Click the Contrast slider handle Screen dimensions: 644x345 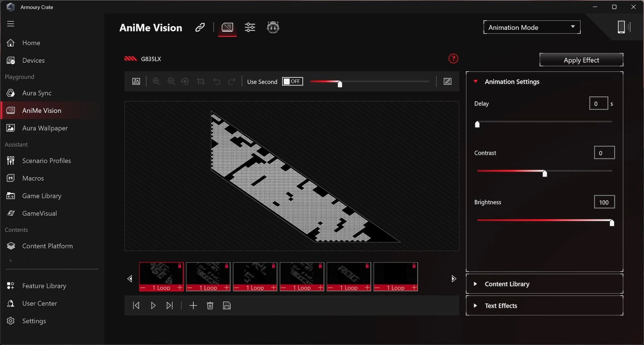(x=545, y=173)
